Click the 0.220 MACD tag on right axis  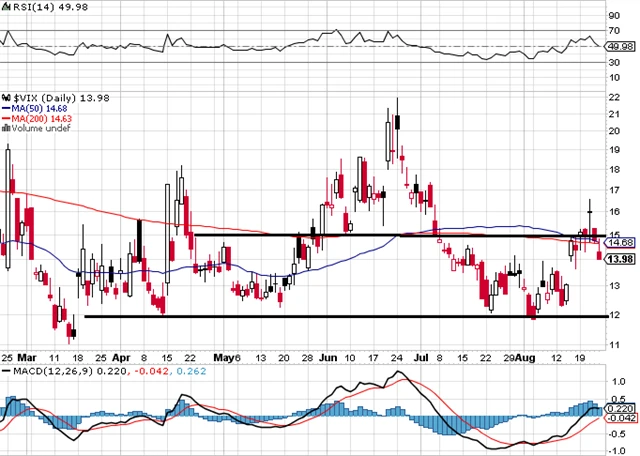click(x=621, y=409)
